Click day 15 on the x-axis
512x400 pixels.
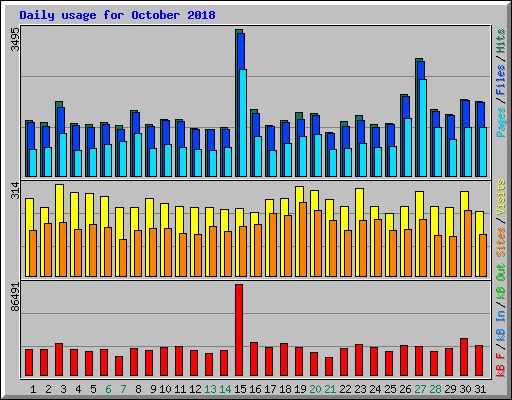click(240, 389)
